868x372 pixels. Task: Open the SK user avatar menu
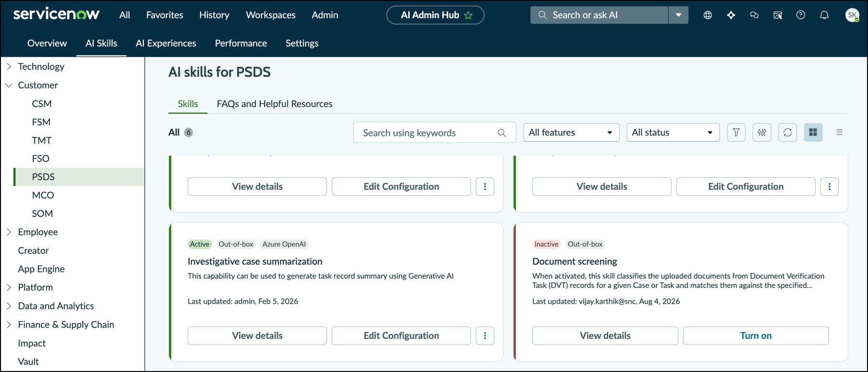[852, 15]
